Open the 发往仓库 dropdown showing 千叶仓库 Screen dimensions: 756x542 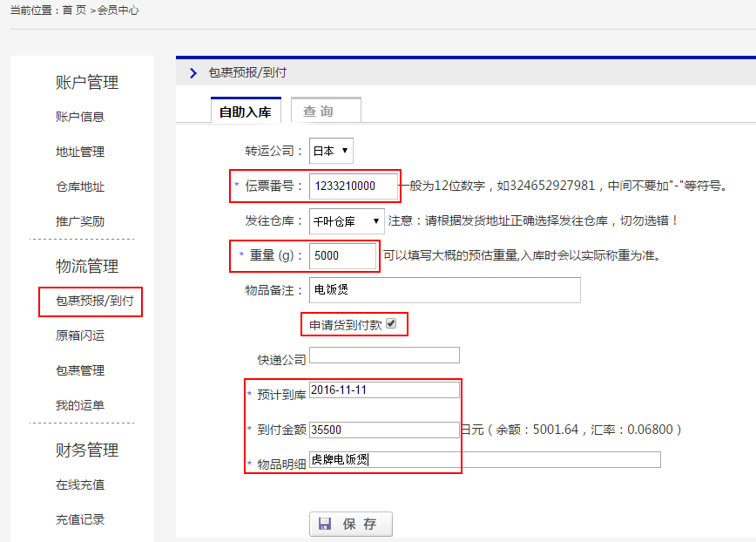coord(347,221)
